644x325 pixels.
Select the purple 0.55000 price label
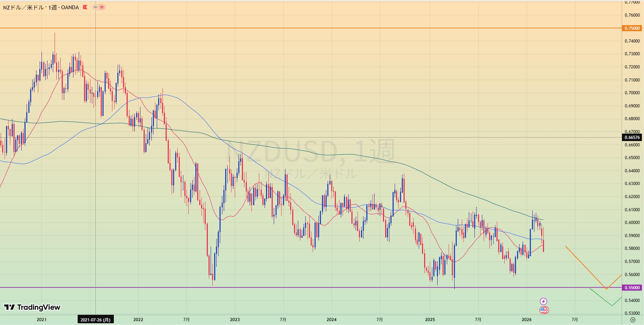pyautogui.click(x=632, y=288)
